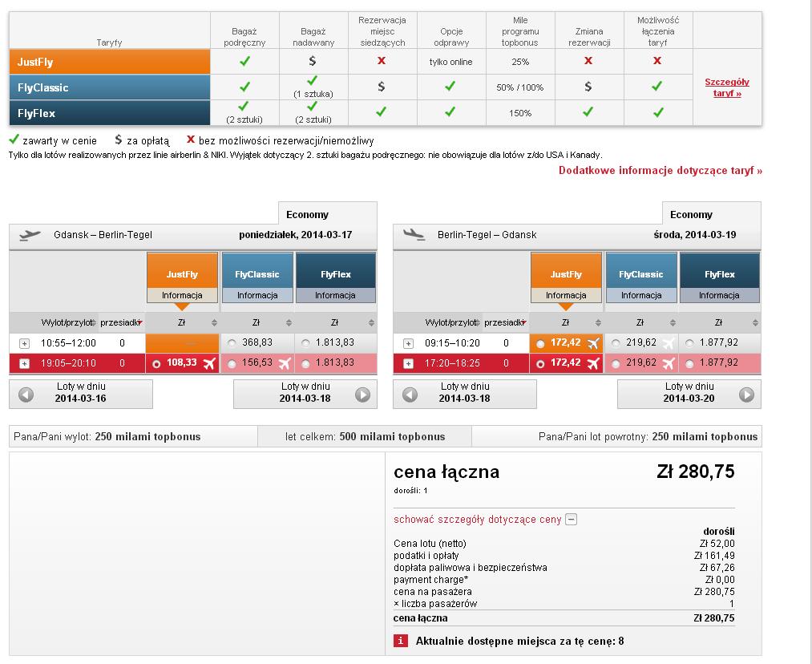The height and width of the screenshot is (664, 812).
Task: Select FlyClassic 156,53 fare on 19:05–20:10 flight
Action: (232, 364)
